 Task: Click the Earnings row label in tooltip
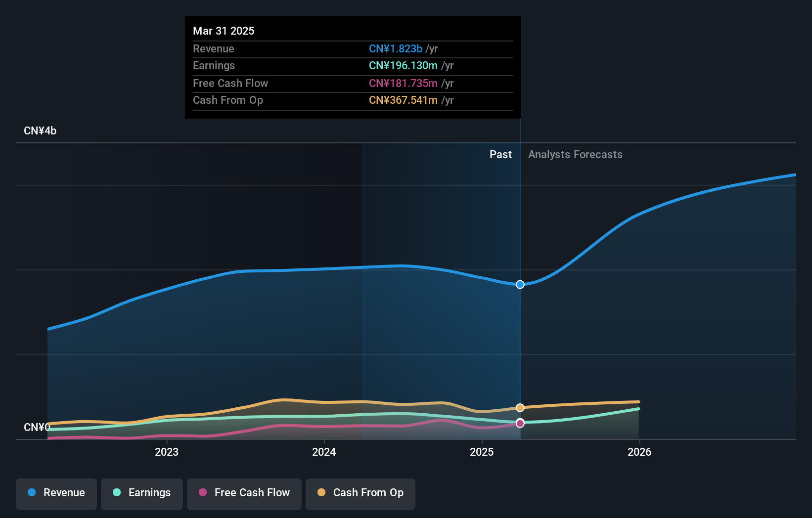click(x=214, y=66)
